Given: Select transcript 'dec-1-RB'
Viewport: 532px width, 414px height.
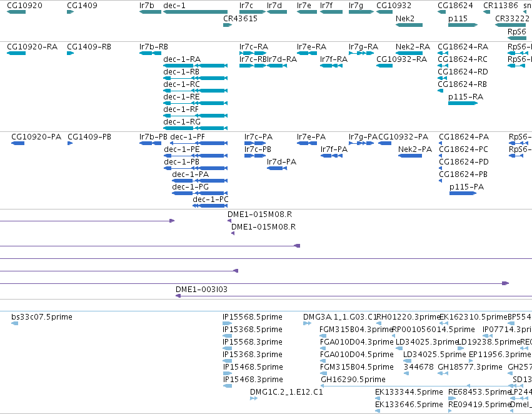Looking at the screenshot, I should (181, 72).
